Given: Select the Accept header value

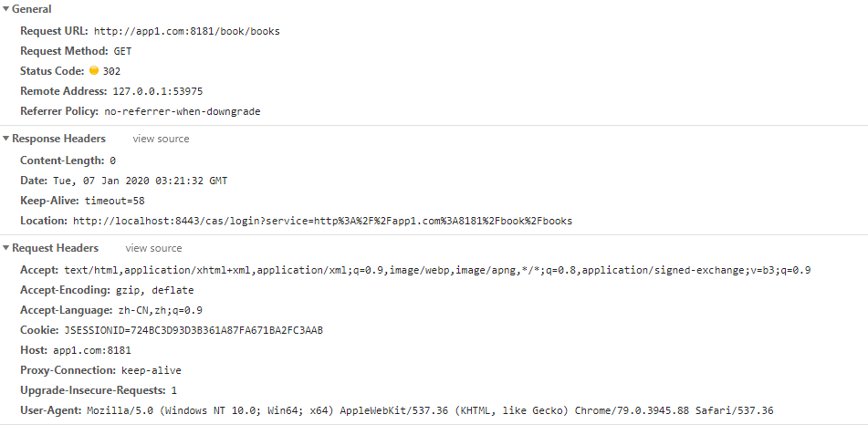Looking at the screenshot, I should (437, 271).
